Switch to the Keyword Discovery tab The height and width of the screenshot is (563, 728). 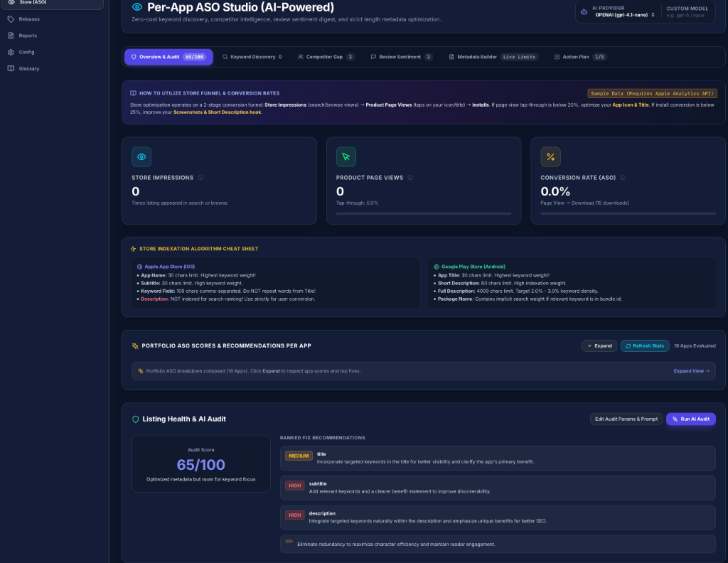(x=252, y=57)
